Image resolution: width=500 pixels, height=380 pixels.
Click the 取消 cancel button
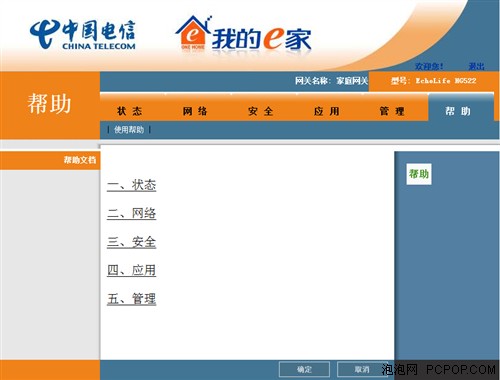tap(362, 369)
